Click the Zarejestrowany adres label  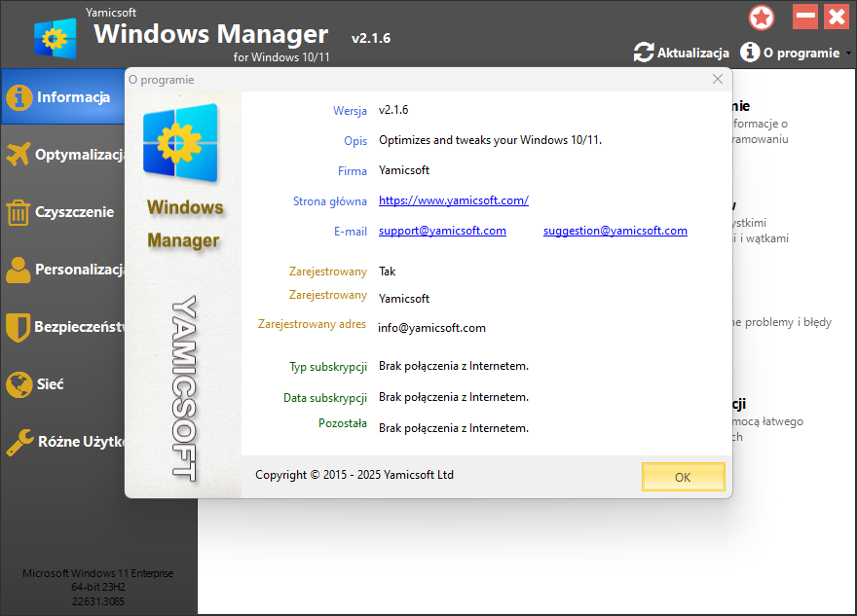pyautogui.click(x=312, y=324)
